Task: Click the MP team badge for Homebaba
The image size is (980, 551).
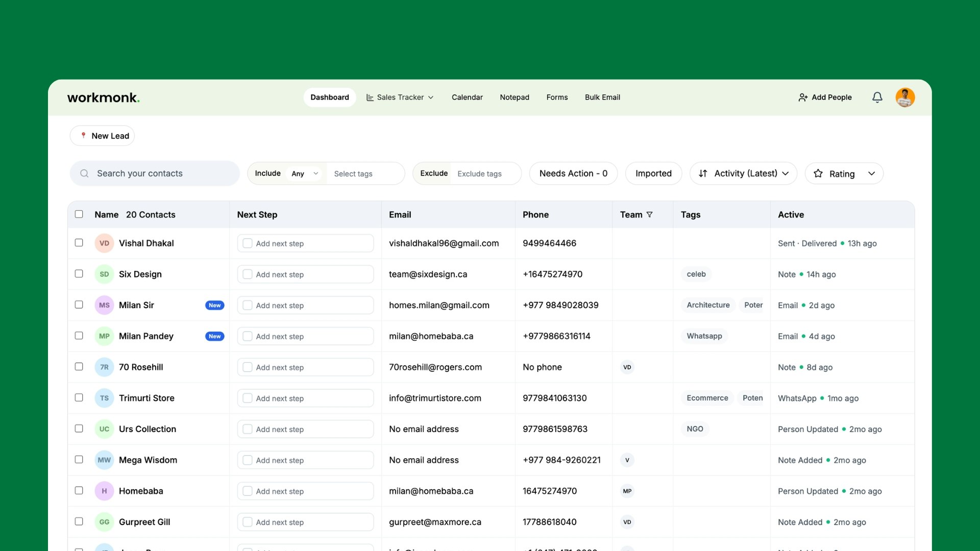Action: pyautogui.click(x=627, y=491)
